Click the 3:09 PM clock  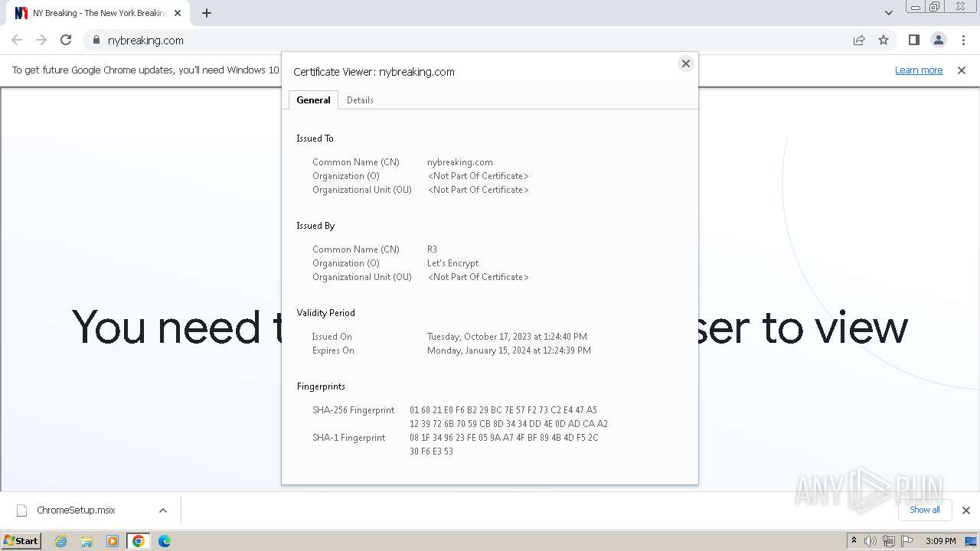coord(941,541)
